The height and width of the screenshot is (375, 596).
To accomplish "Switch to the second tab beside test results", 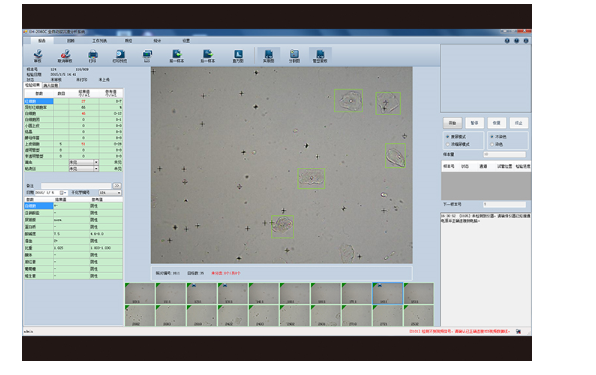I will point(51,86).
